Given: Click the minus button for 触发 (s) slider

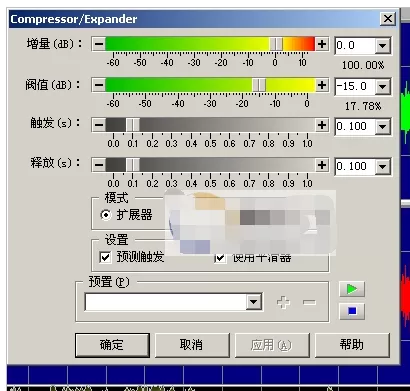Looking at the screenshot, I should coord(99,125).
